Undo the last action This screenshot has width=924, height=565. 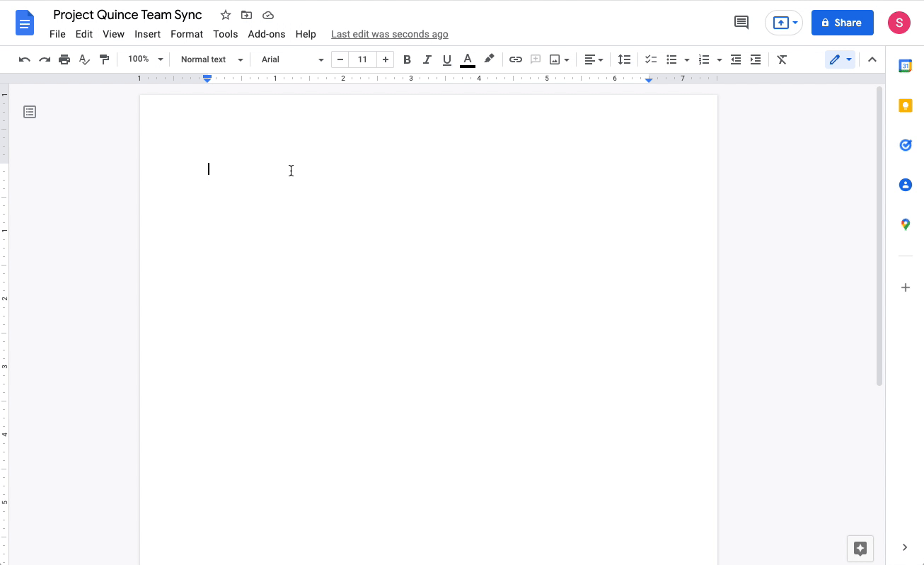pos(24,59)
